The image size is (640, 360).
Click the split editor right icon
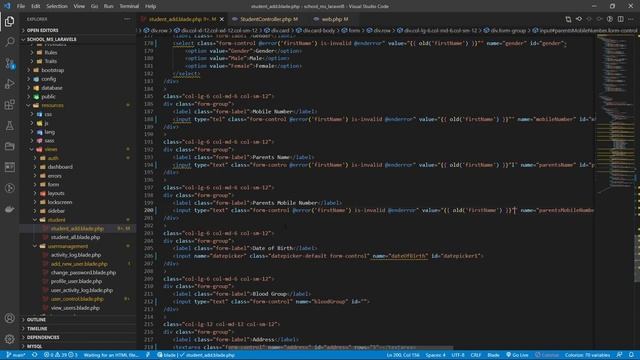tap(620, 19)
